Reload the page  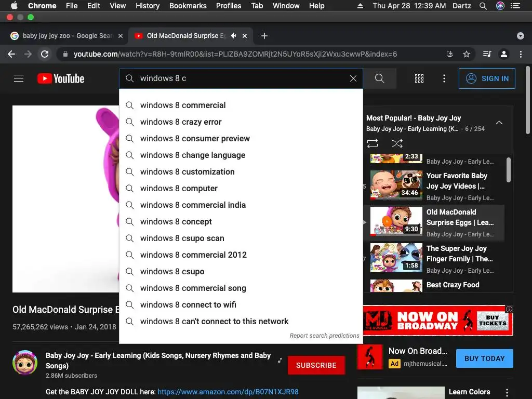[x=45, y=54]
